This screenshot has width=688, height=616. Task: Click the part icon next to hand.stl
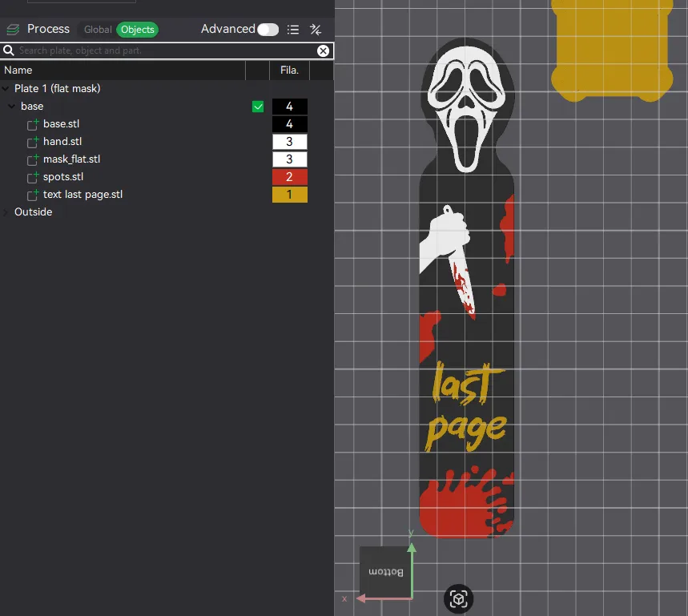coord(33,142)
